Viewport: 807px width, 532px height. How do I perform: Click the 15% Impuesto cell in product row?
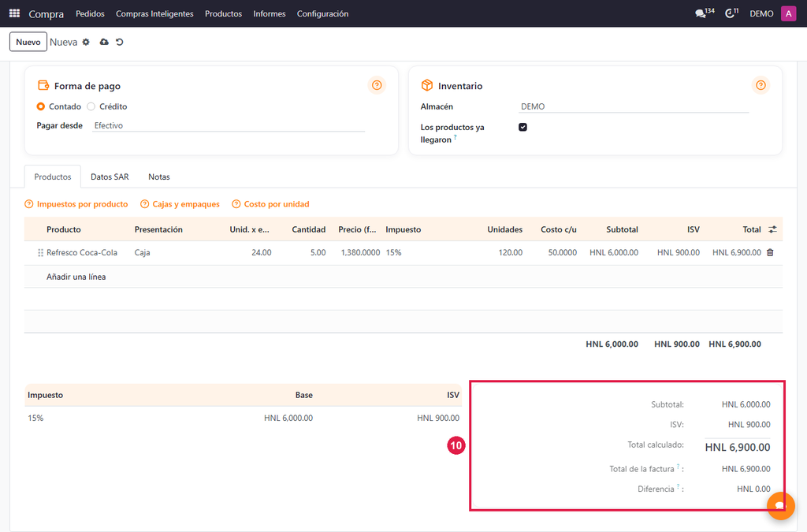pos(394,253)
